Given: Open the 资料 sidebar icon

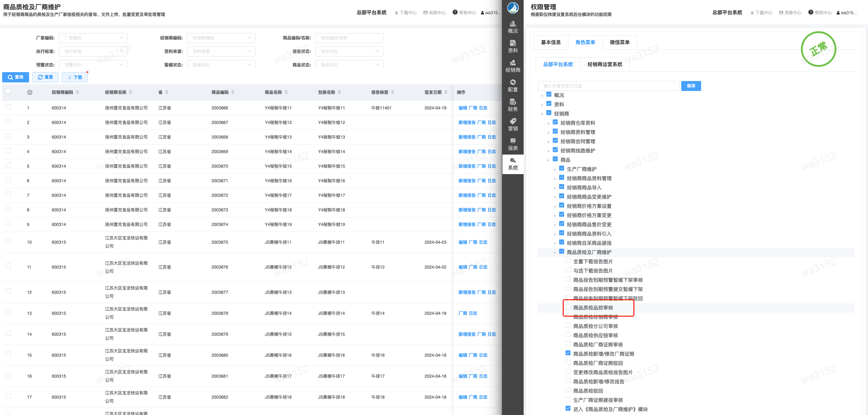Looking at the screenshot, I should (513, 47).
